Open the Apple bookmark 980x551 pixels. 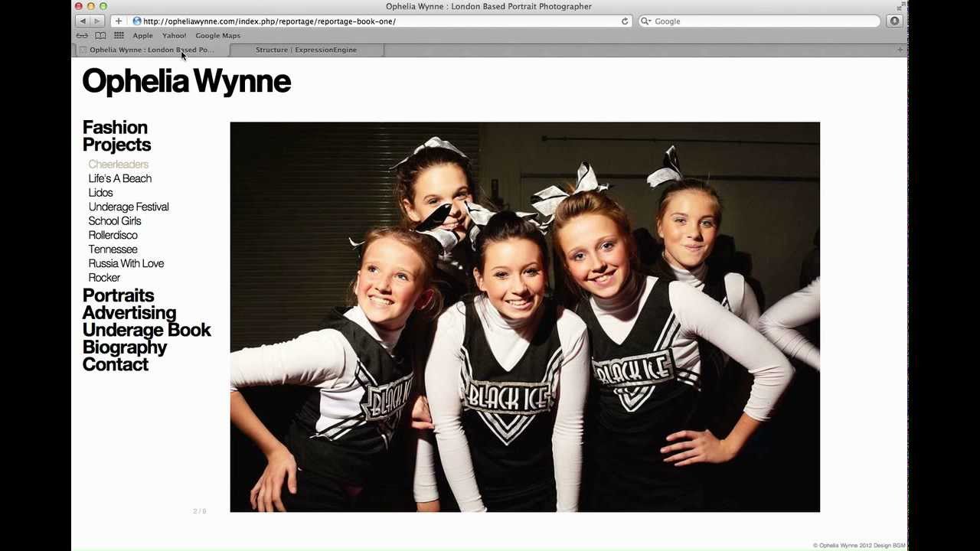pyautogui.click(x=142, y=35)
